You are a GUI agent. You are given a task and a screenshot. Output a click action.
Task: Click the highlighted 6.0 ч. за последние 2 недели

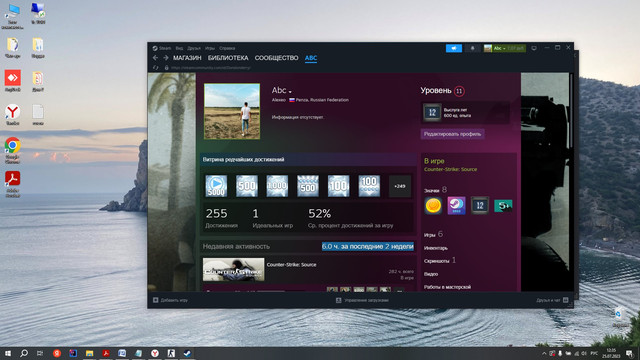tap(367, 247)
